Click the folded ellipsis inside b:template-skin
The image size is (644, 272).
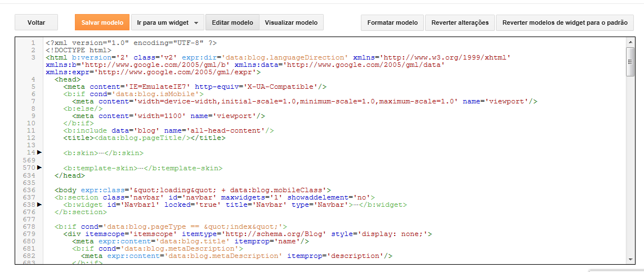click(141, 168)
